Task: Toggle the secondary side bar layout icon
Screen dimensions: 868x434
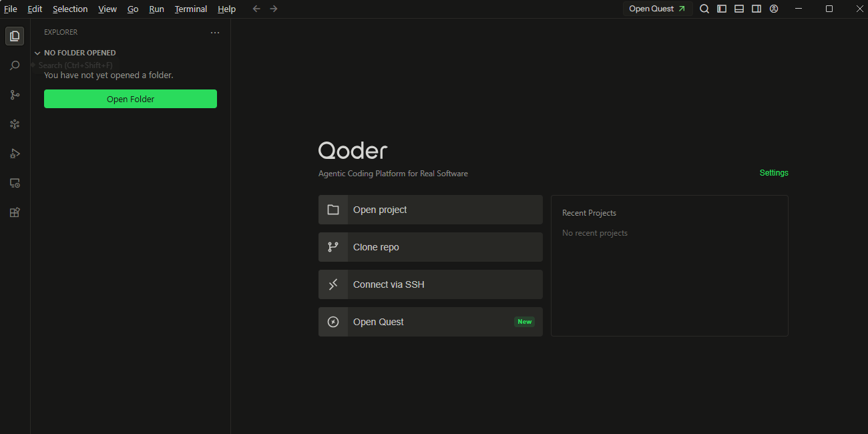Action: 756,9
